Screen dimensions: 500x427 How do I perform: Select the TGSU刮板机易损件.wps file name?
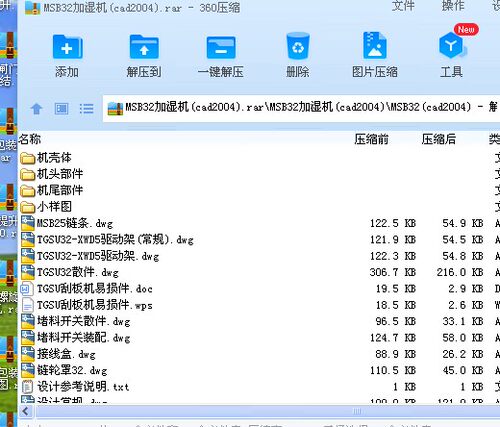pyautogui.click(x=95, y=305)
